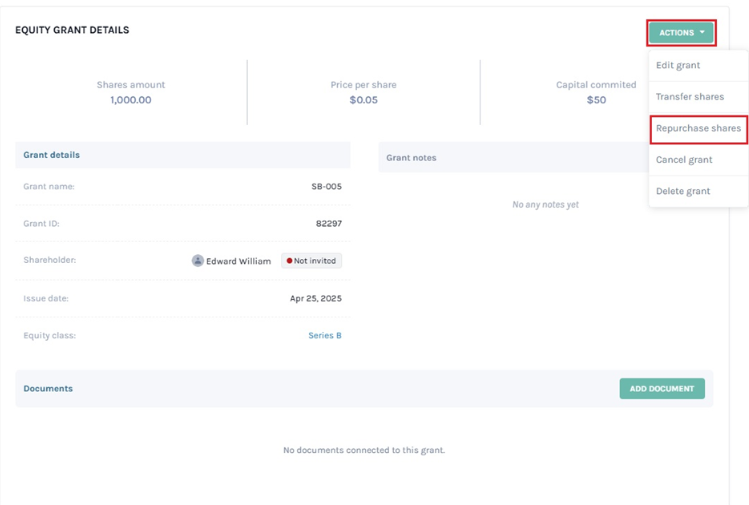749x505 pixels.
Task: Click the 'No any notes yet' text
Action: [546, 204]
